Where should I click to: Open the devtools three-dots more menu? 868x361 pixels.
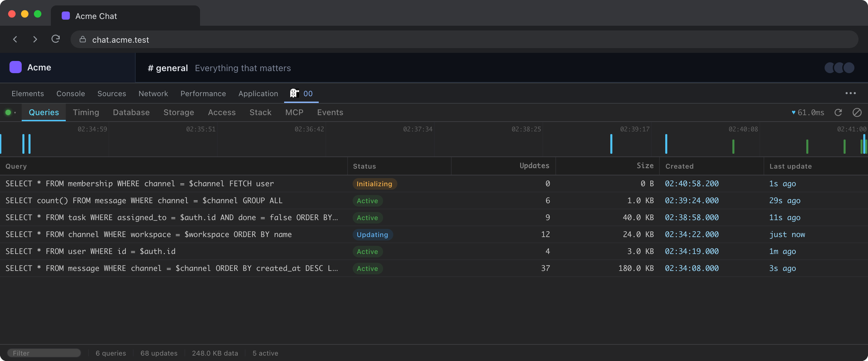(x=851, y=93)
